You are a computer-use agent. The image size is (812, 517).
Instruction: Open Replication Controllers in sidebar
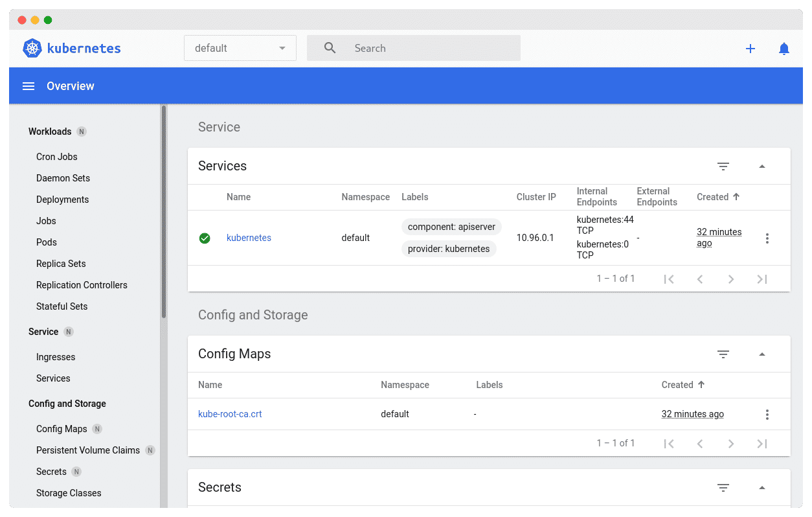[x=82, y=285]
